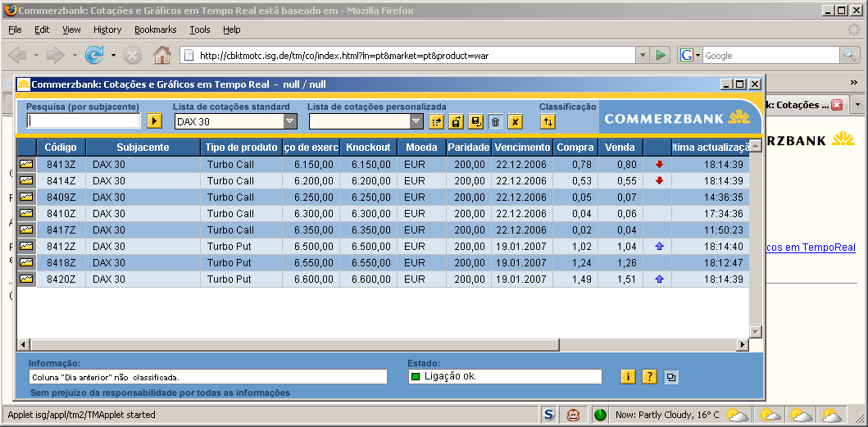Sort by the Knockout column header
This screenshot has width=868, height=427.
click(368, 148)
